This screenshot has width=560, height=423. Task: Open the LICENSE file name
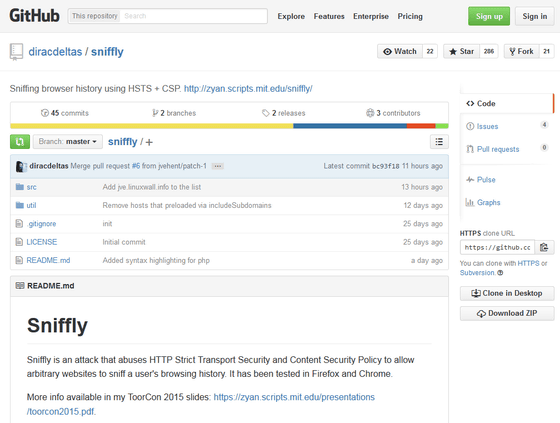[42, 242]
